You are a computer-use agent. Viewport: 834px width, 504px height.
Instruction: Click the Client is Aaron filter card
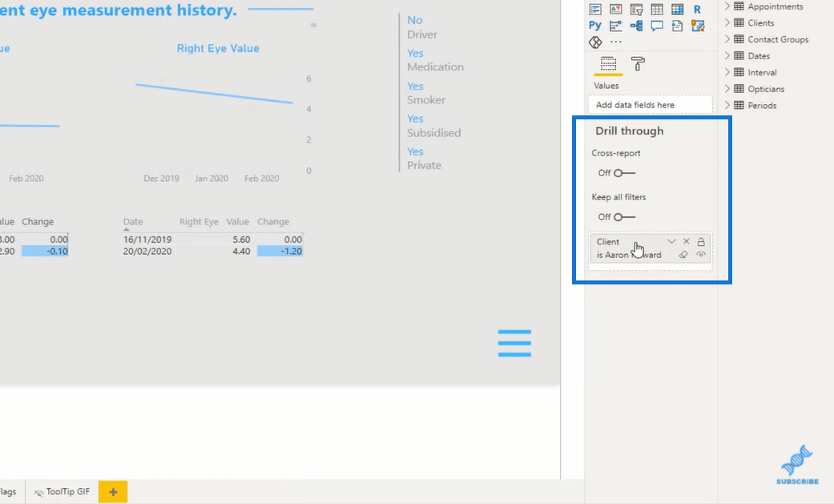pos(650,248)
